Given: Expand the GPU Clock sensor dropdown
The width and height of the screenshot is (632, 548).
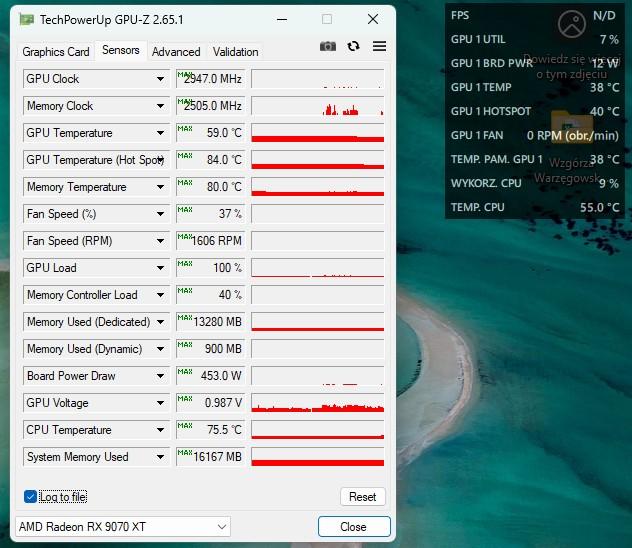Looking at the screenshot, I should [x=160, y=79].
